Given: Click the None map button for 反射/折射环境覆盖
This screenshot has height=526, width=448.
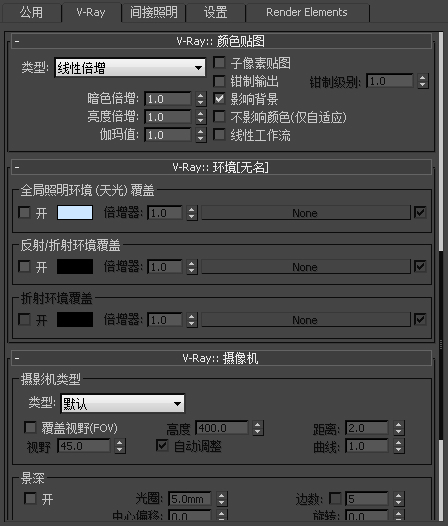Looking at the screenshot, I should (x=306, y=267).
